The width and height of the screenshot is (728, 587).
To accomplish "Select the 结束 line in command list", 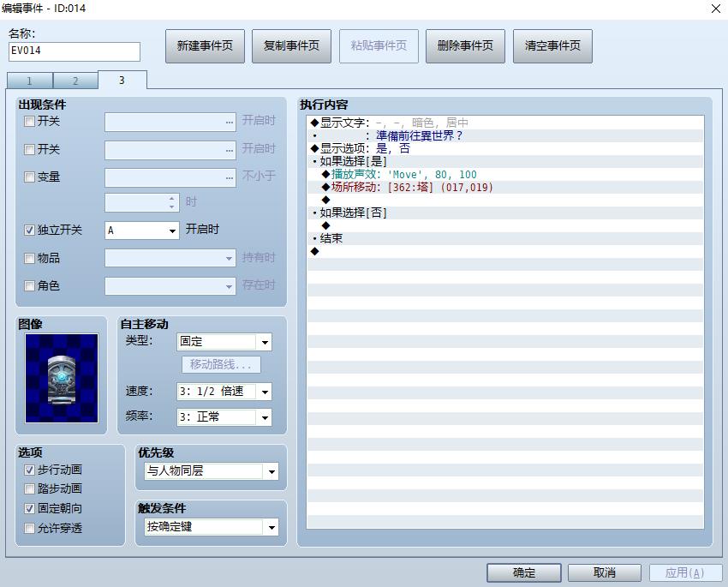I will (x=505, y=239).
